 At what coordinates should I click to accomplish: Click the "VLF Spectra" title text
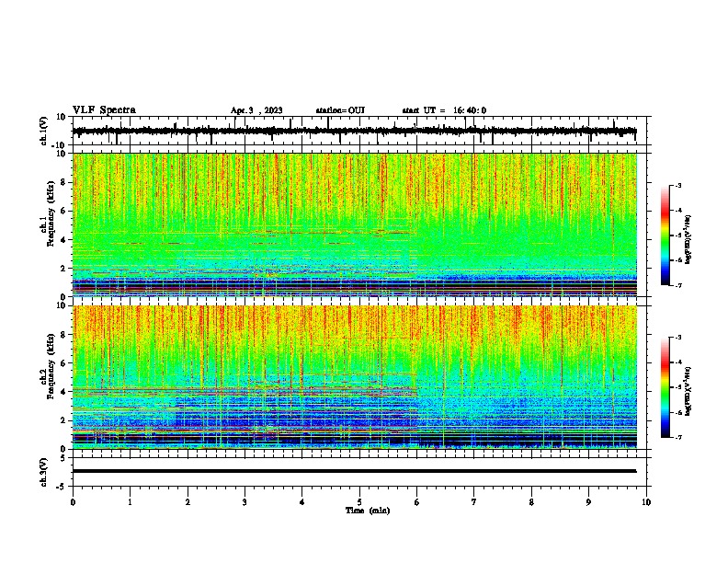tap(104, 110)
